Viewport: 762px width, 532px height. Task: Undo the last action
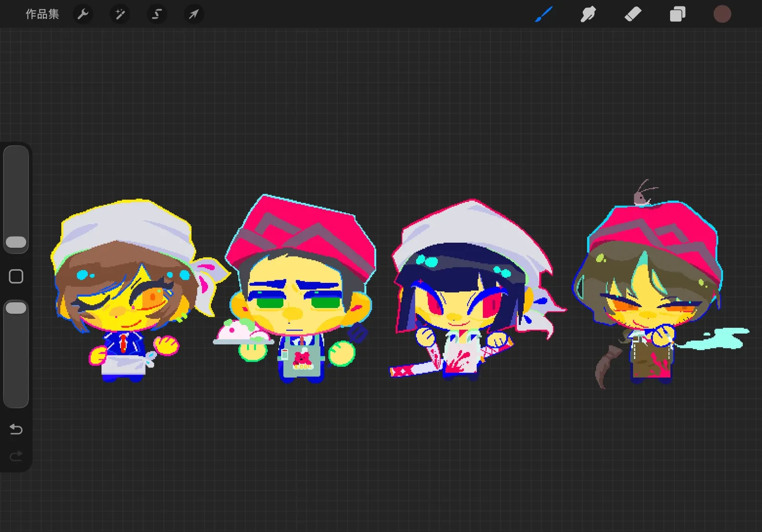16,429
